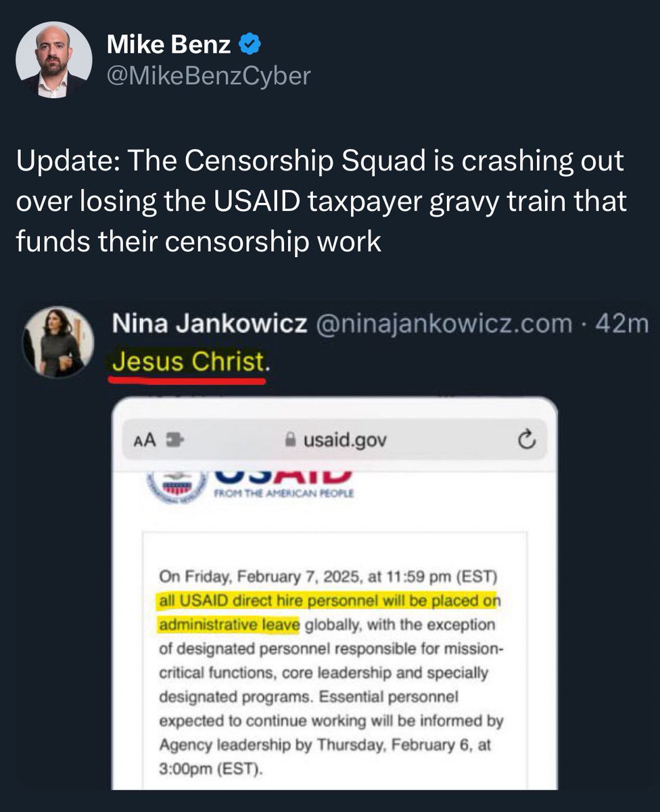Click the February 7, 2025 notice paragraph
660x812 pixels.
[332, 673]
